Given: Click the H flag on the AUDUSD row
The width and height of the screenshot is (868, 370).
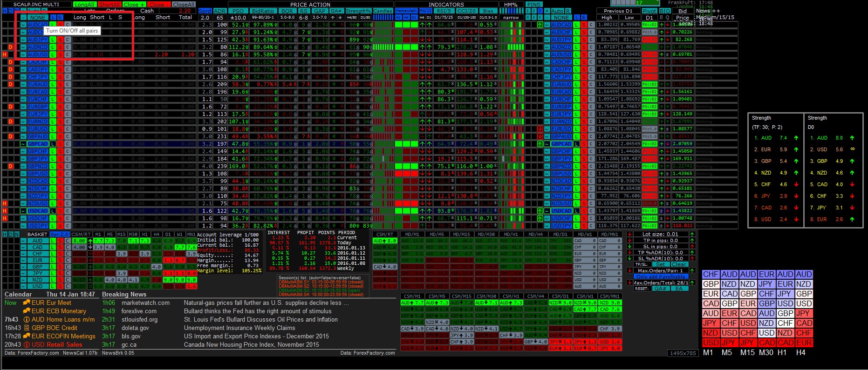Looking at the screenshot, I should pyautogui.click(x=5, y=54).
